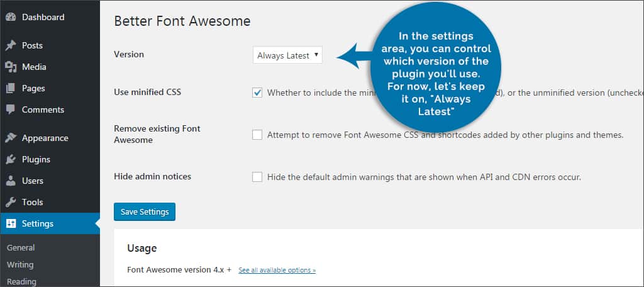Image resolution: width=644 pixels, height=287 pixels.
Task: Click the Use minified CSS label
Action: tap(147, 92)
